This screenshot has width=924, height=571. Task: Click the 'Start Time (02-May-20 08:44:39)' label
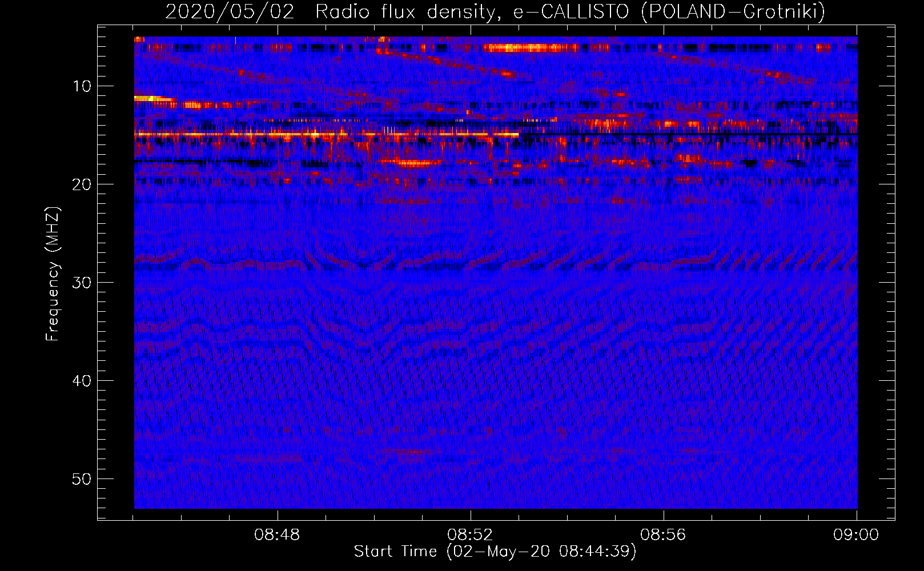pyautogui.click(x=495, y=552)
